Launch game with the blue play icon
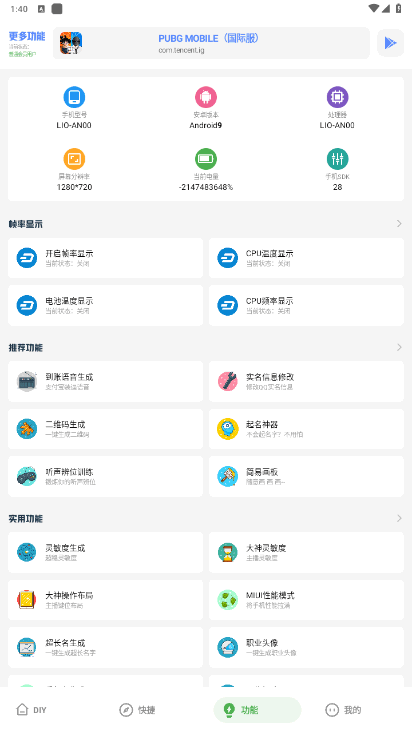Image resolution: width=412 pixels, height=732 pixels. (390, 43)
